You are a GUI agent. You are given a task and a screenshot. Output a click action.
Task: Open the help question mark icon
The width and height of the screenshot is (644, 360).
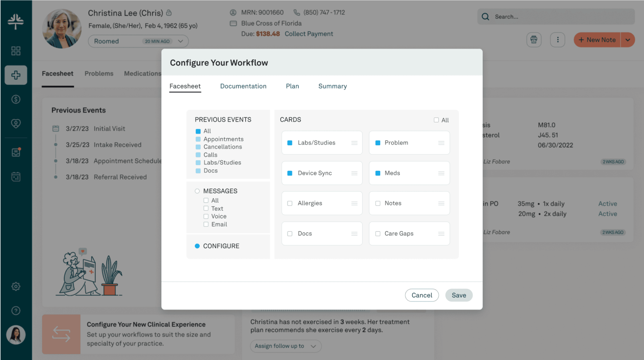[16, 311]
